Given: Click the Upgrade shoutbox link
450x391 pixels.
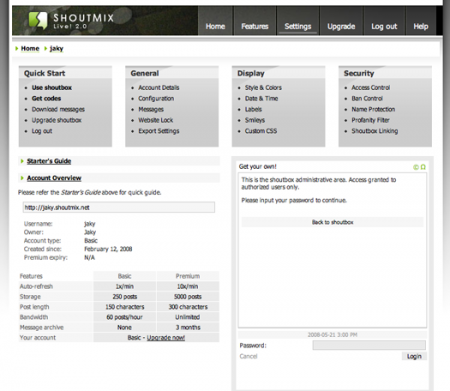Looking at the screenshot, I should click(56, 120).
